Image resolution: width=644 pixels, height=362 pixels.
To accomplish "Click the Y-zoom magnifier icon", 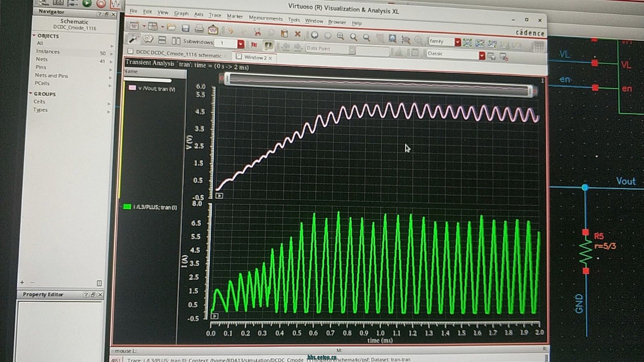I will (x=367, y=37).
